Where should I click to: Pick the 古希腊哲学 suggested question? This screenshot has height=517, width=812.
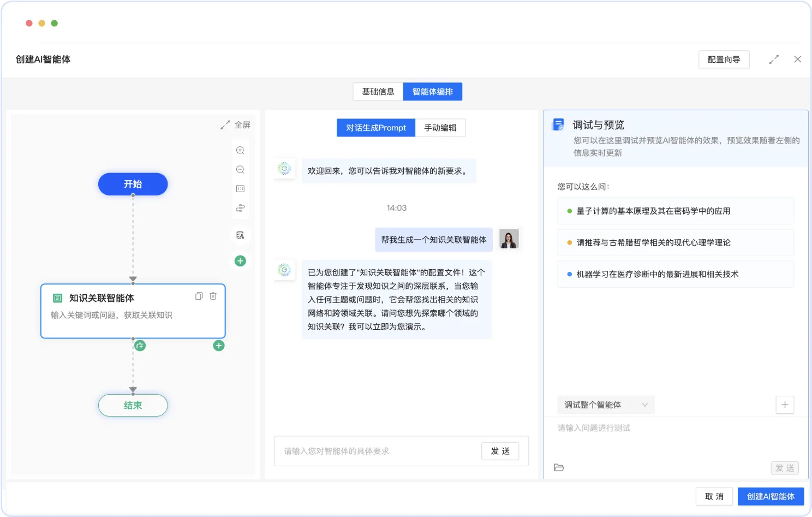(x=676, y=243)
